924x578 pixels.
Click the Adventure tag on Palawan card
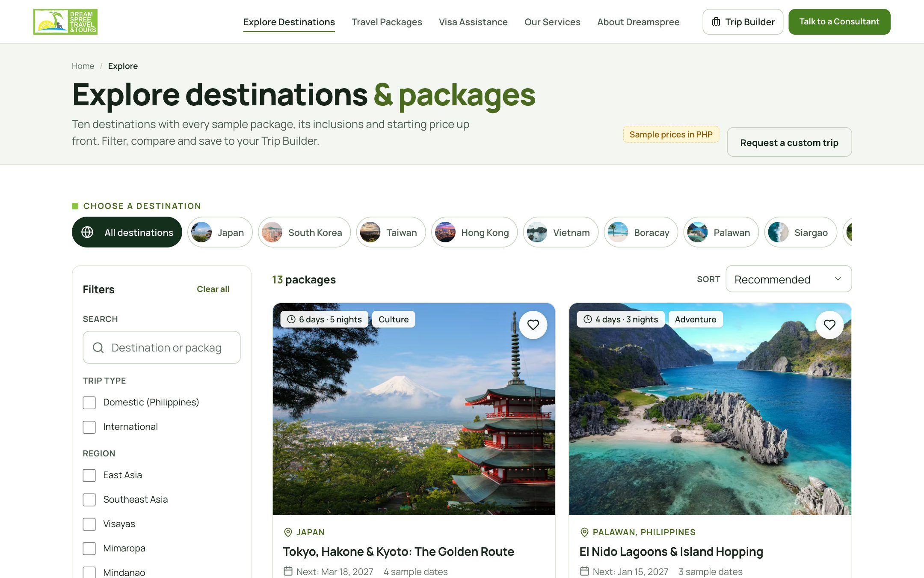click(696, 319)
